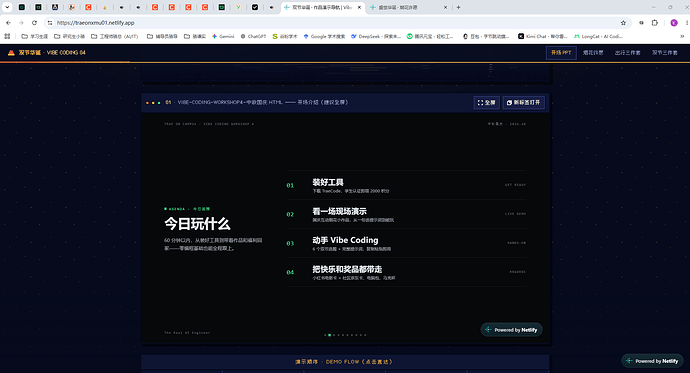
Task: Click agenda item 04 把快乐和奖品都带走
Action: [406, 272]
